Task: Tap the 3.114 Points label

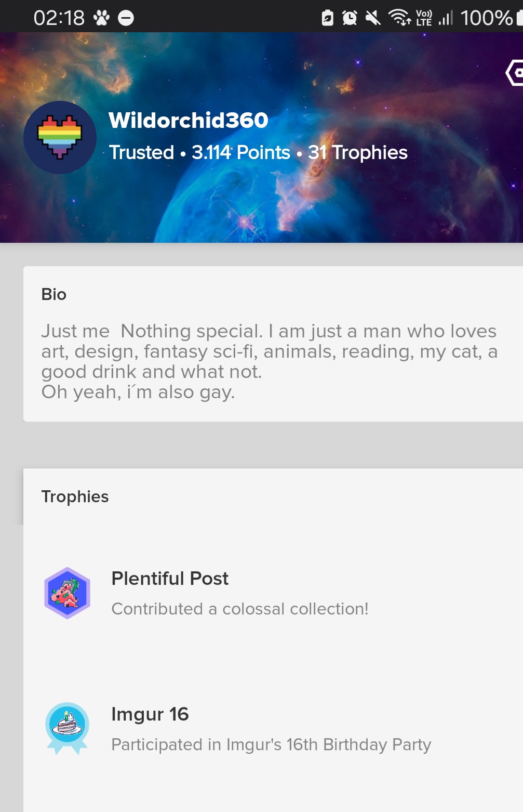Action: (240, 152)
